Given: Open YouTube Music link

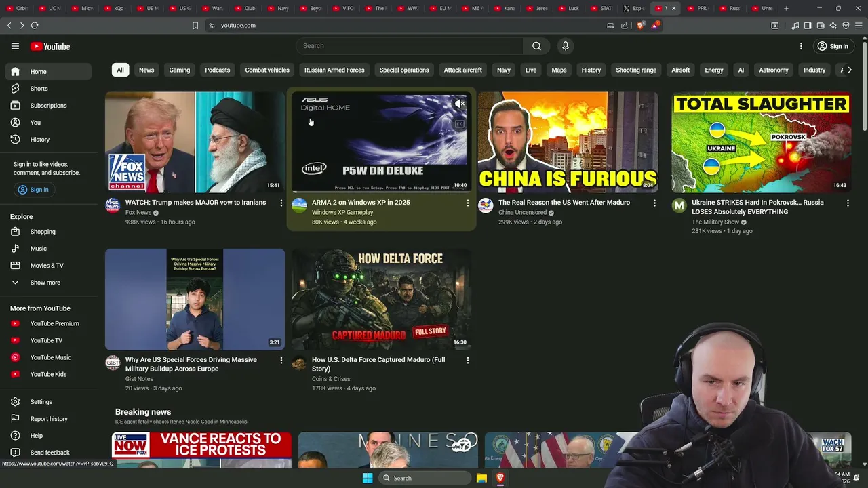Looking at the screenshot, I should click(x=48, y=357).
